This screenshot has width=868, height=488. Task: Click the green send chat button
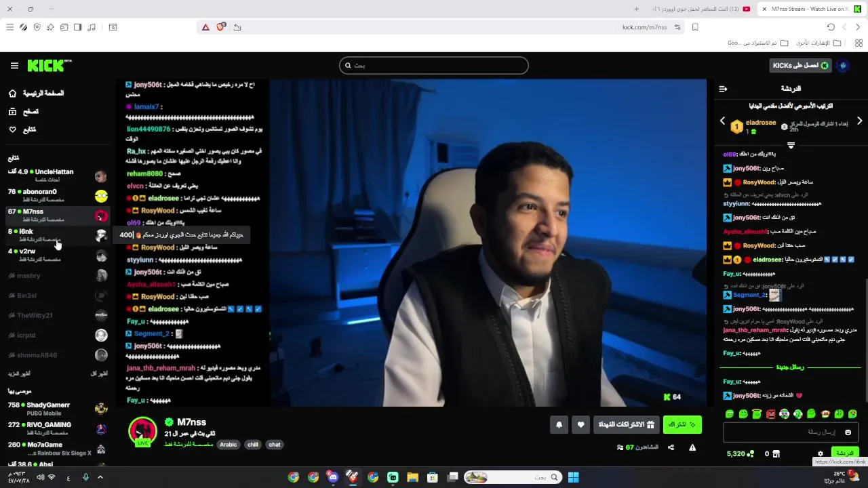coord(845,453)
